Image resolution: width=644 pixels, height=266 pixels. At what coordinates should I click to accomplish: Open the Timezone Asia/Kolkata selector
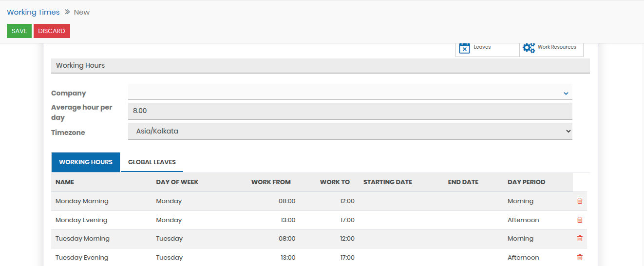[x=350, y=131]
